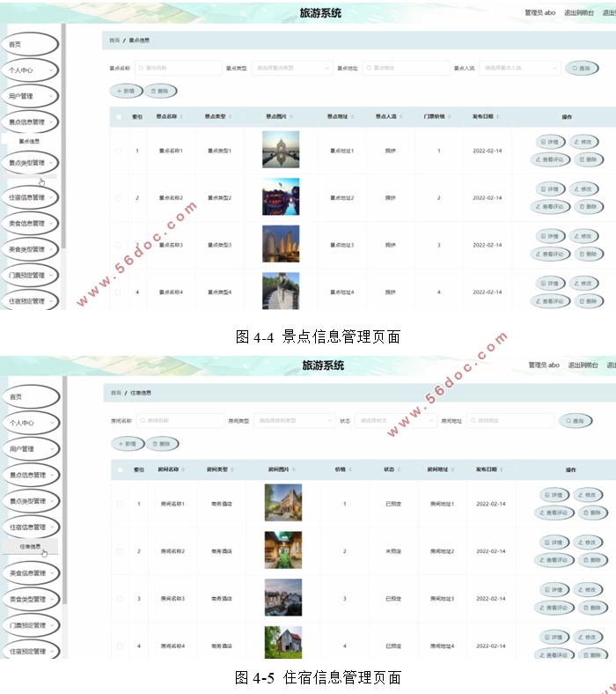Open 景点人流 filter dropdown
The height and width of the screenshot is (694, 616).
(x=519, y=68)
